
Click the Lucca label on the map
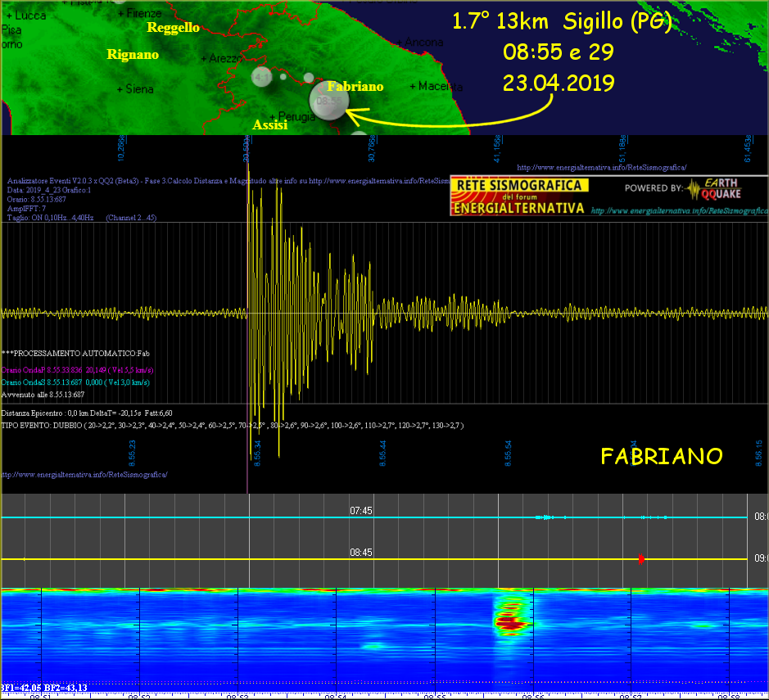click(26, 16)
